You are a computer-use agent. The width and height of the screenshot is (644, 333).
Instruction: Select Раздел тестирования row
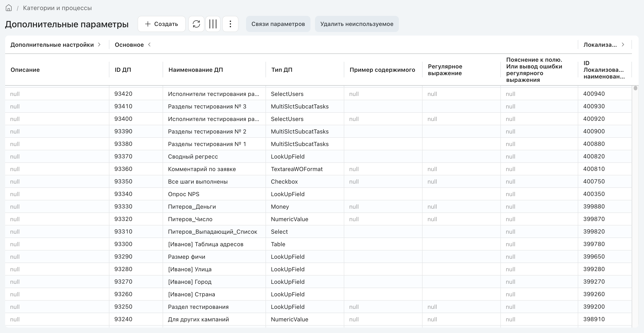(x=318, y=307)
